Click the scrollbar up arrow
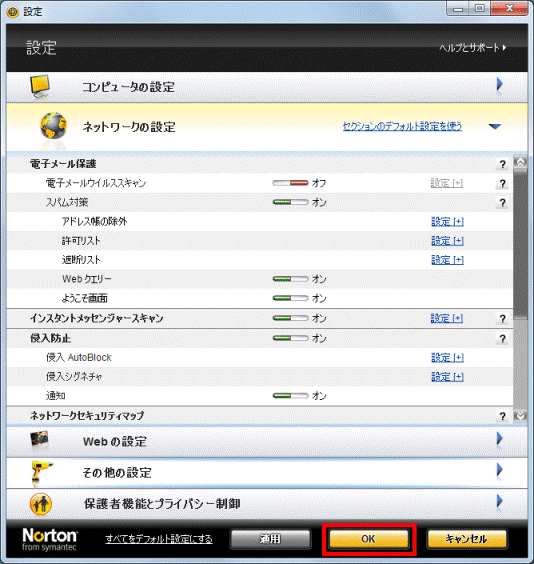The image size is (534, 564). click(x=520, y=162)
